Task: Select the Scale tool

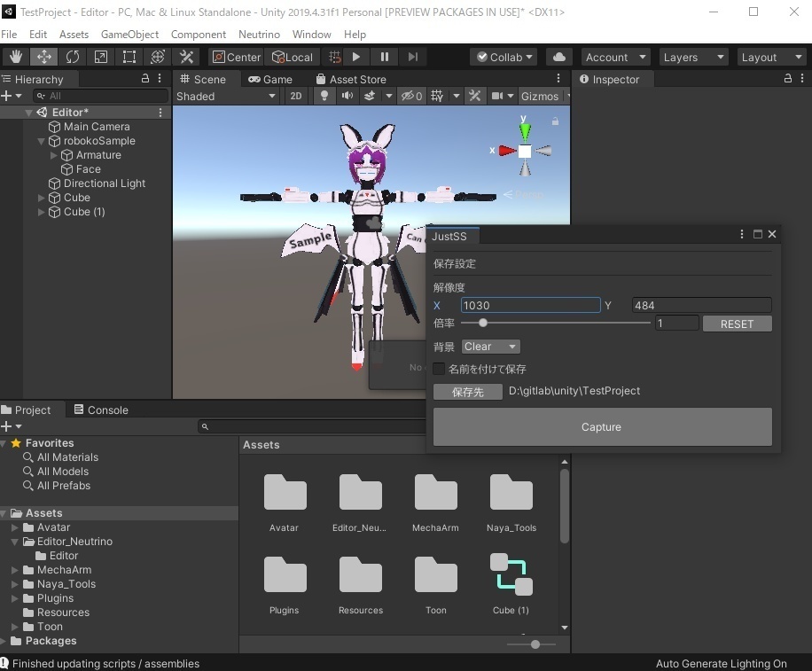Action: coord(99,56)
